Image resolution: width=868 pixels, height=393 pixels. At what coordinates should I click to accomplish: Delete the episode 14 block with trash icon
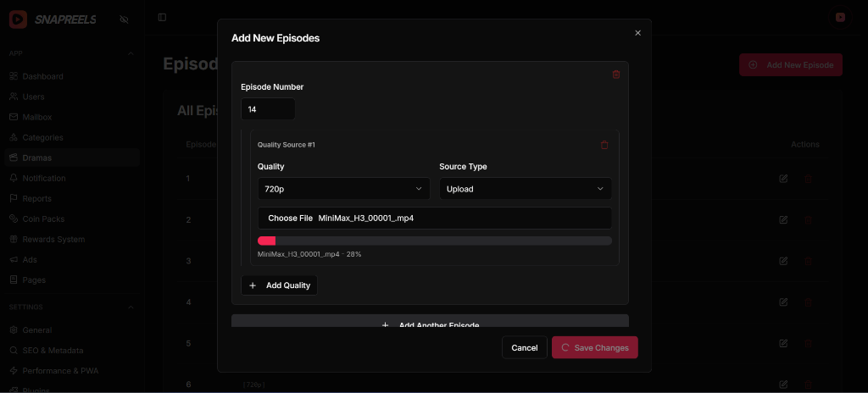(x=616, y=75)
